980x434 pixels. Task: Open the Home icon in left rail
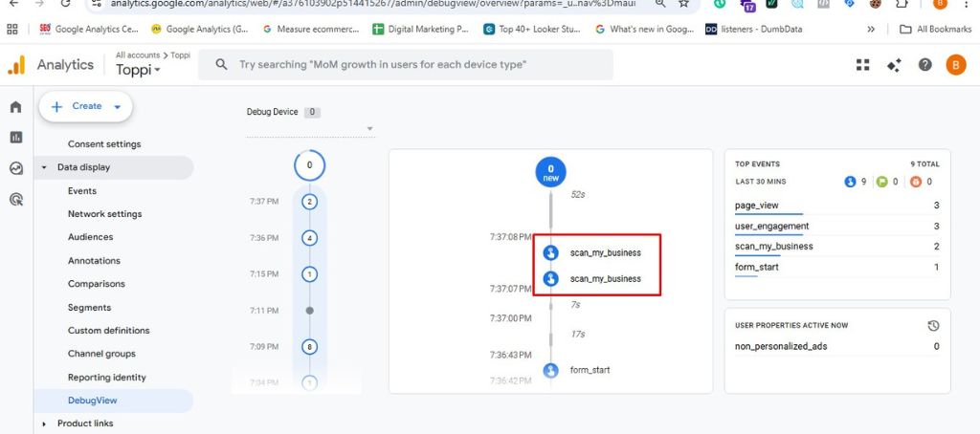[15, 107]
